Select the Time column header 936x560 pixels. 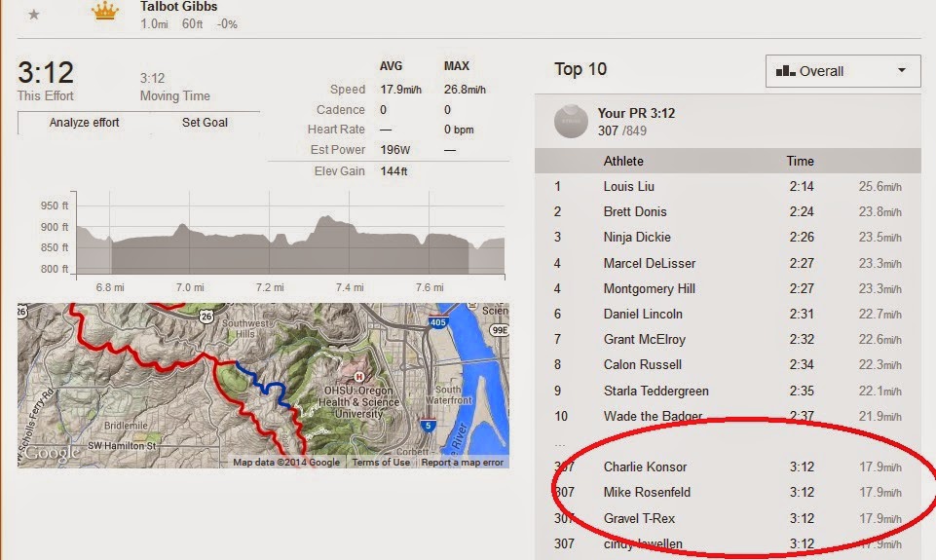[800, 162]
